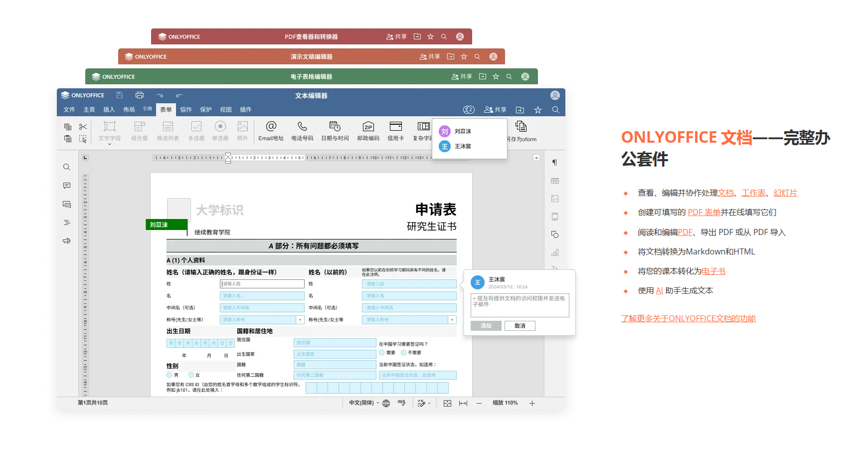Click the star icon in the spreadsheet editor window
Screen dimensions: 868x455
point(496,76)
